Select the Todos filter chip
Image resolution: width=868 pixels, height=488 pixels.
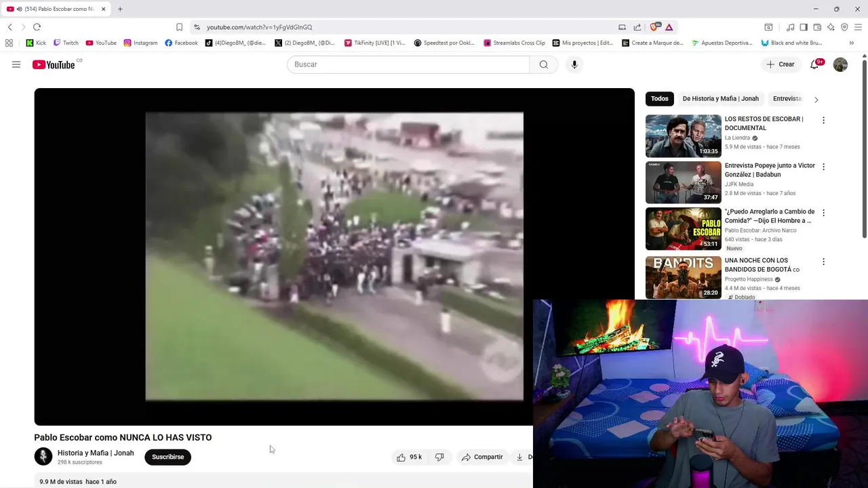[x=660, y=99]
